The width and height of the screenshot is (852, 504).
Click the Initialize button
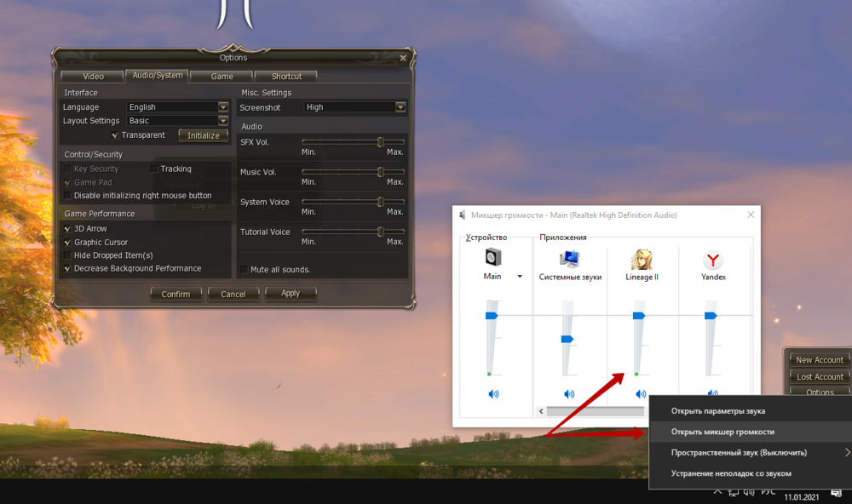pos(203,135)
